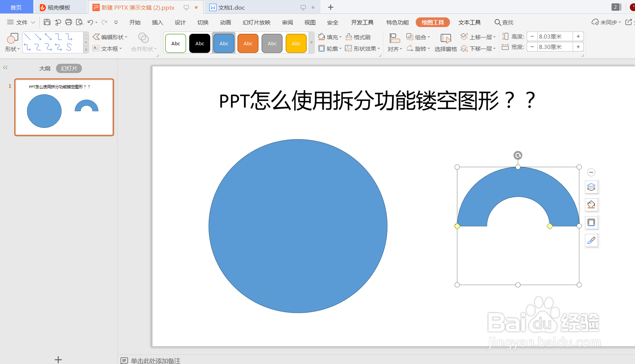Open the Selection Pane (选择窗格)
Screen dimensions: 635x364
tap(445, 42)
